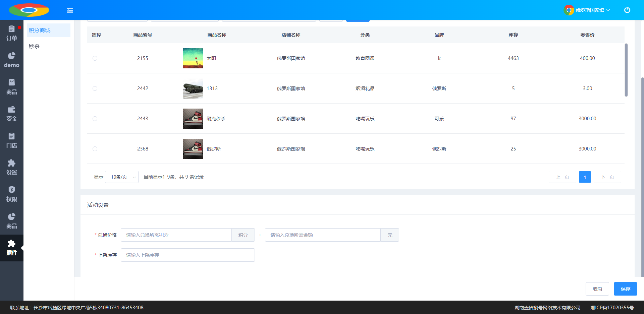This screenshot has width=644, height=314.
Task: Click the 湖南壹拾捌号网络技术有限公司 footer text
Action: pos(547,308)
